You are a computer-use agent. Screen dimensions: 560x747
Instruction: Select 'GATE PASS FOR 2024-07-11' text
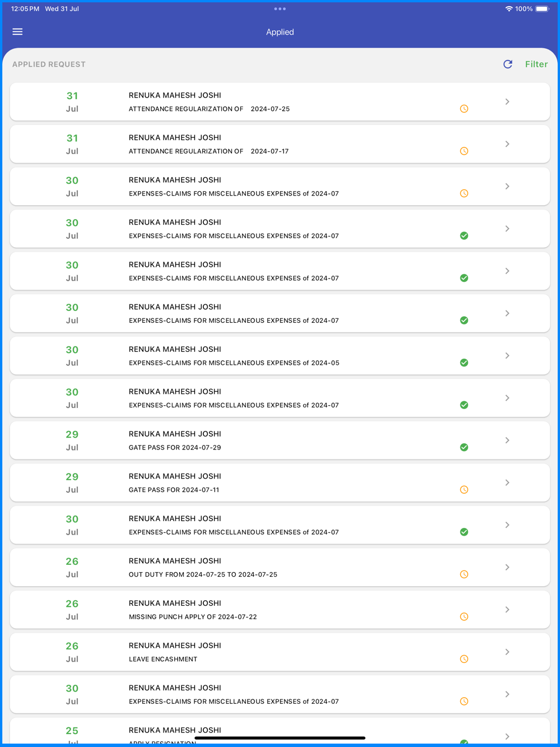pyautogui.click(x=174, y=490)
